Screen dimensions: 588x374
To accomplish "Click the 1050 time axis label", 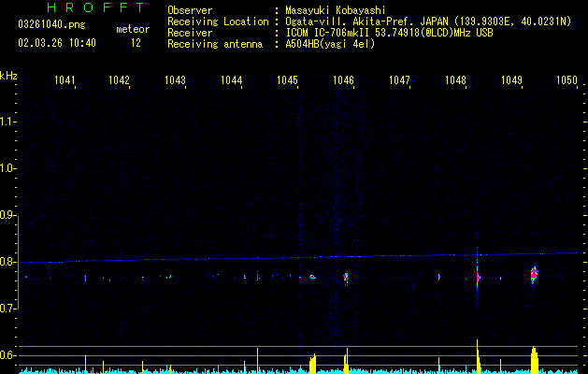I will 566,79.
